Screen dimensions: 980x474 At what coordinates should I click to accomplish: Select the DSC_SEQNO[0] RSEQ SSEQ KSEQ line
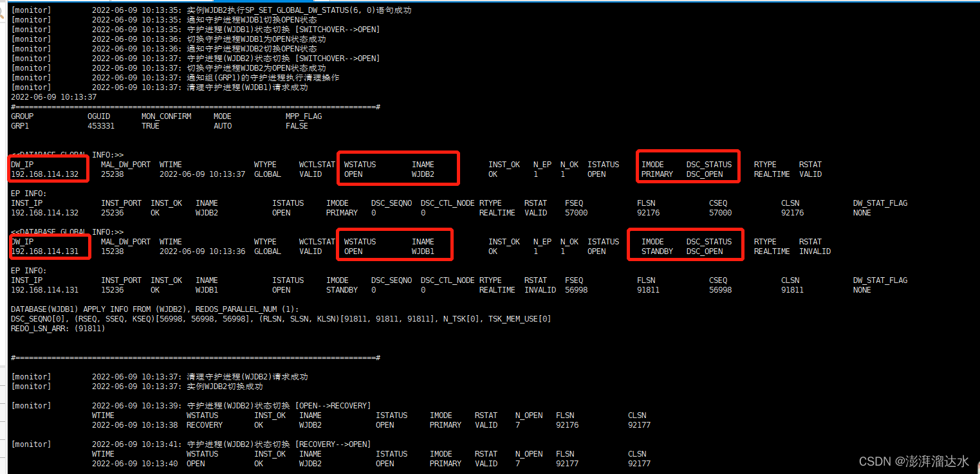281,319
